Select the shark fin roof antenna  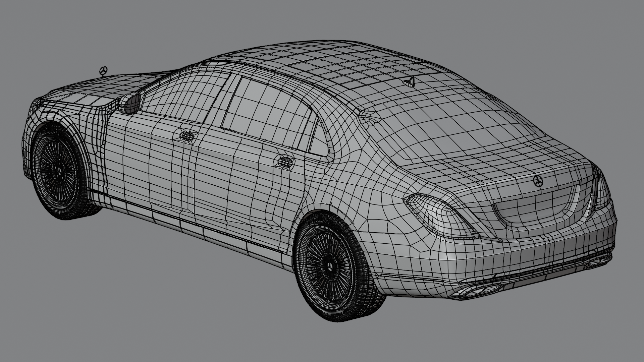tap(411, 82)
